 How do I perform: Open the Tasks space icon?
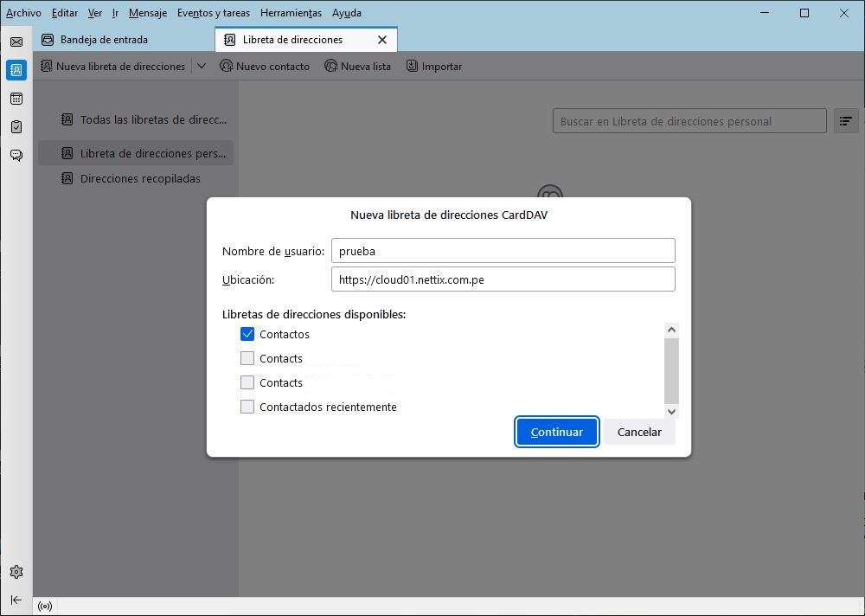tap(16, 127)
